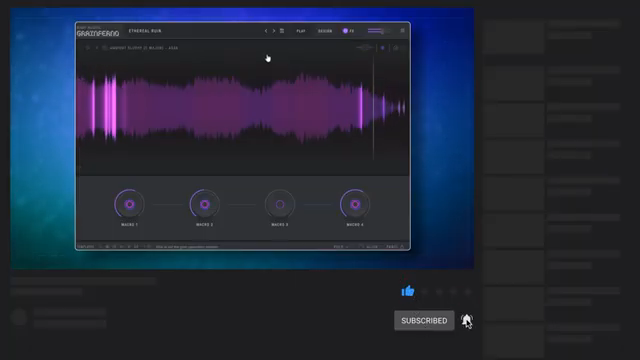Open the hamburger menu icon
The height and width of the screenshot is (360, 640).
coord(402,31)
